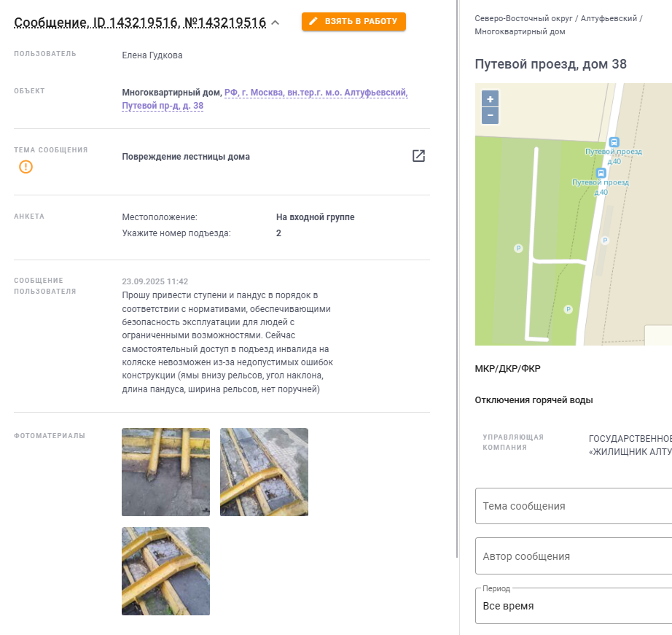672x635 pixels.
Task: Click lower bus stop icon on the map
Action: click(601, 173)
